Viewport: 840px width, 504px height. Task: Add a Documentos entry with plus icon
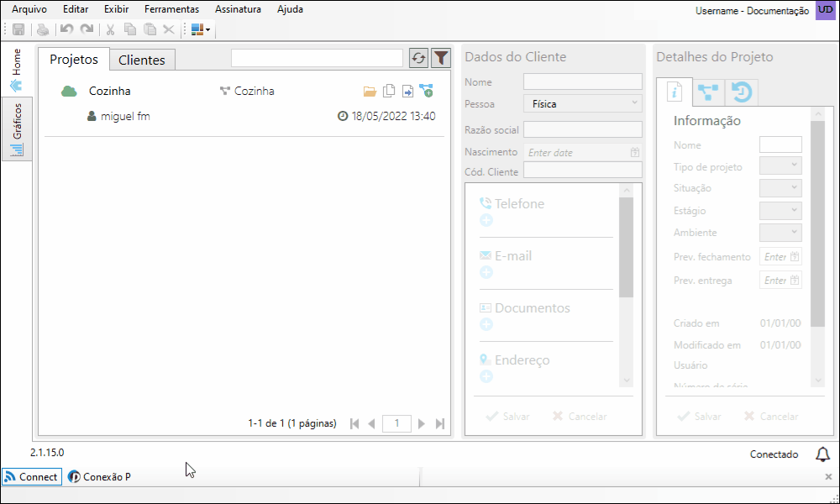point(486,324)
